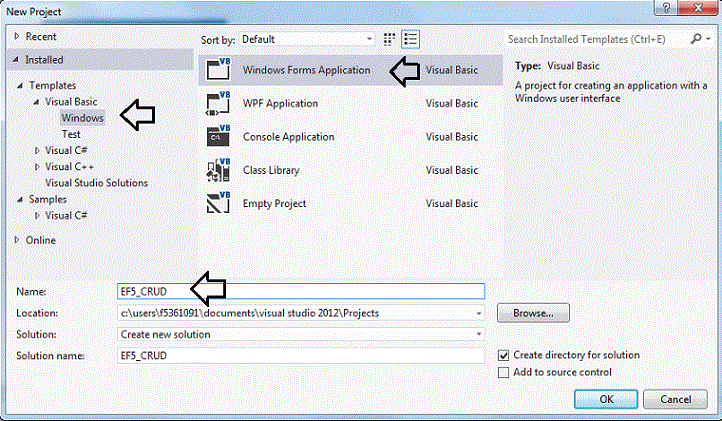722x421 pixels.
Task: Select the Windows Forms Application template icon
Action: coord(218,70)
